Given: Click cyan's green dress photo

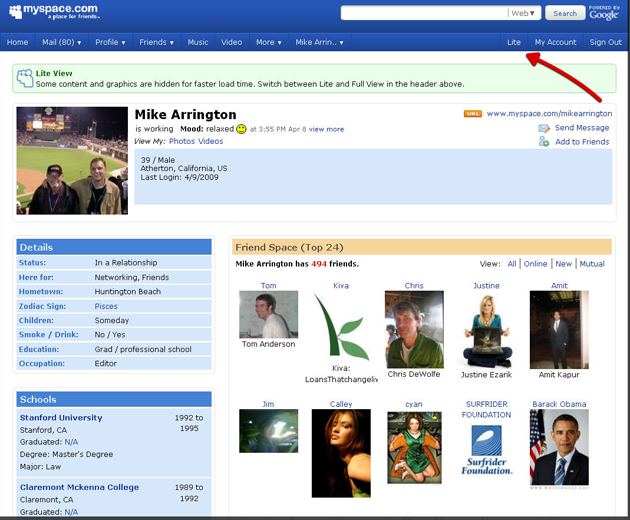Looking at the screenshot, I should (x=414, y=447).
